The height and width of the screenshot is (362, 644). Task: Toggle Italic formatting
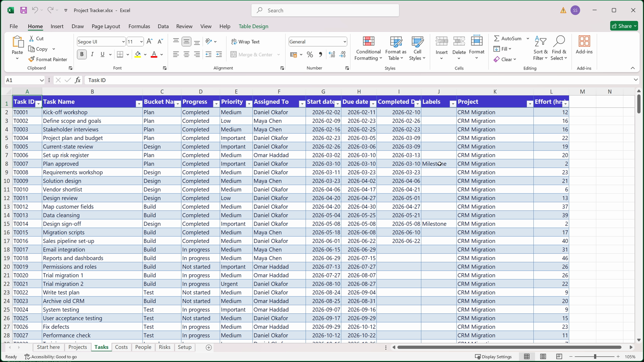(x=92, y=54)
